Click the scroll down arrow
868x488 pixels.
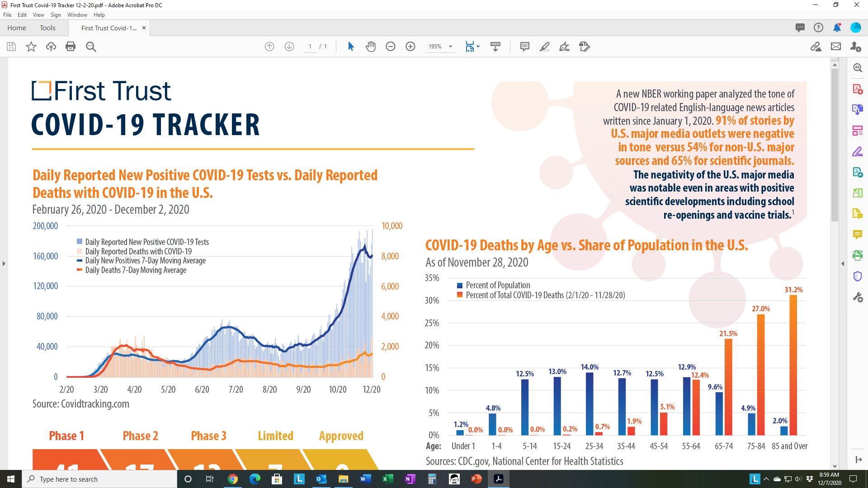[x=835, y=466]
